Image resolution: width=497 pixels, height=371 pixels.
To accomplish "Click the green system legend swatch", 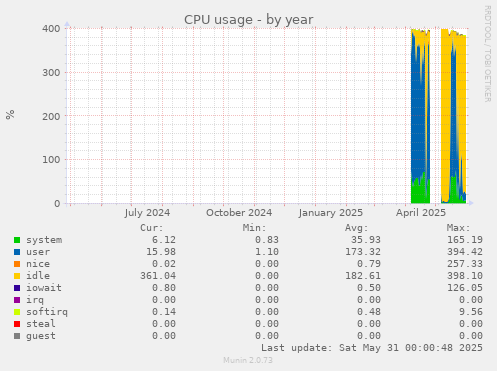I will click(17, 240).
